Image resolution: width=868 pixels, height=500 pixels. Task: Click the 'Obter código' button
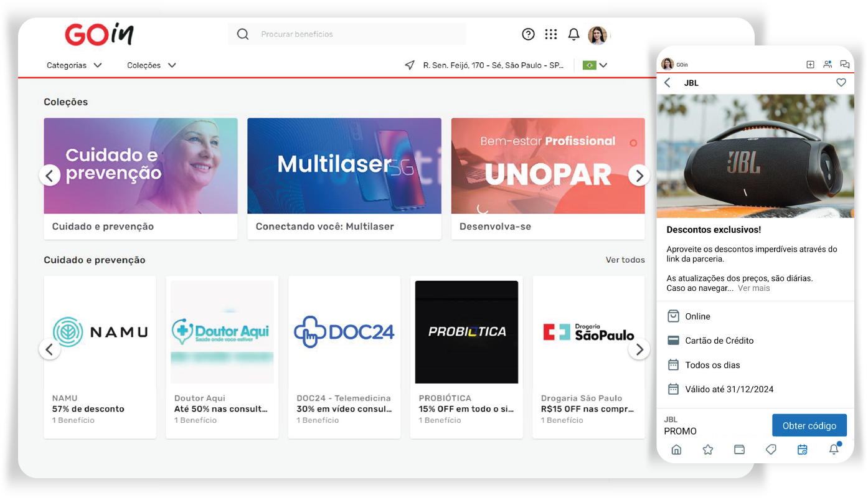pyautogui.click(x=809, y=425)
